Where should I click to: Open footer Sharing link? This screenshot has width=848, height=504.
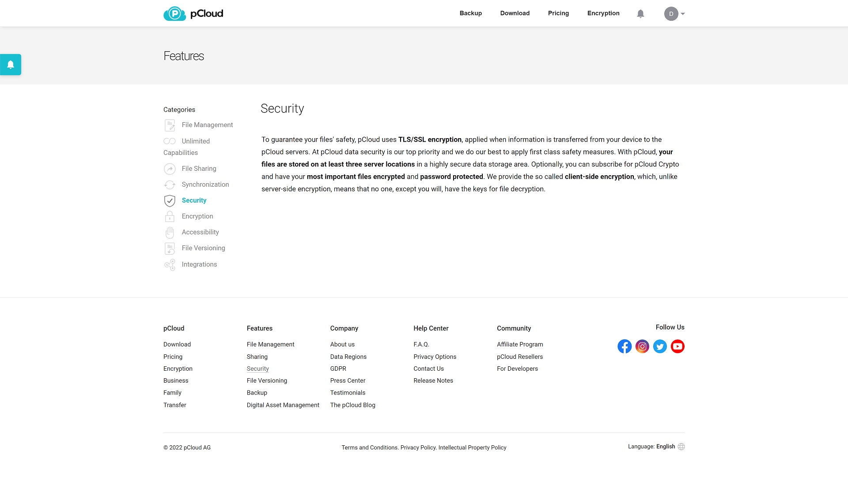point(257,357)
